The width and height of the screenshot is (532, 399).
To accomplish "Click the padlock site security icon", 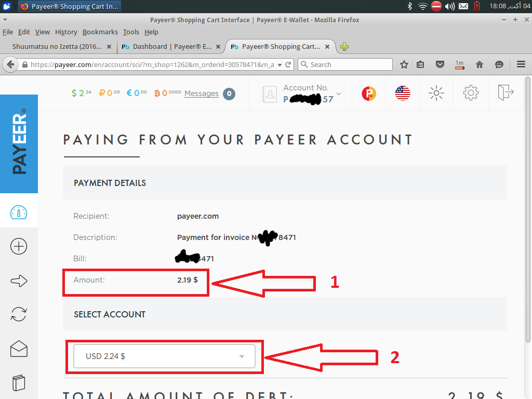I will [25, 64].
